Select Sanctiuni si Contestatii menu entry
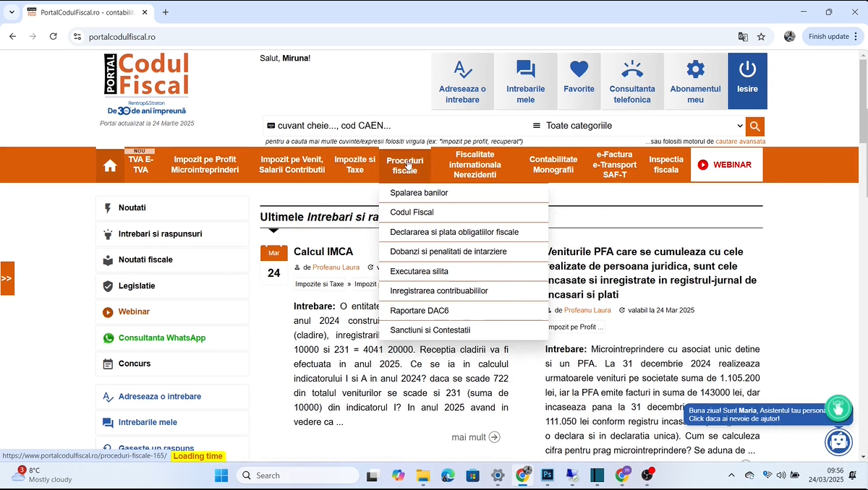This screenshot has height=490, width=868. [x=464, y=330]
